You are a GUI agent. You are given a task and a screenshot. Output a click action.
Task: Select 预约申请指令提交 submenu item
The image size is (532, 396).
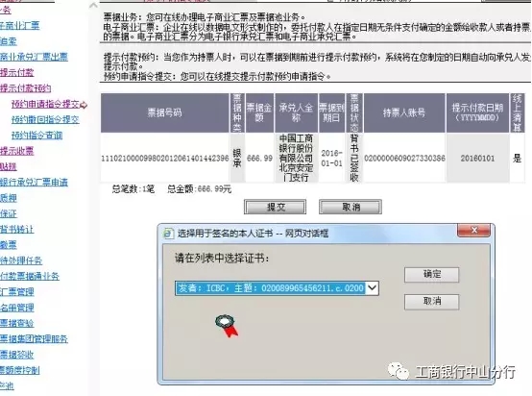45,104
